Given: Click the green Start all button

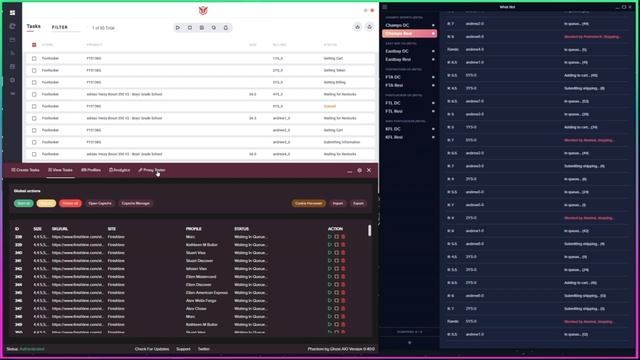Looking at the screenshot, I should 23,203.
